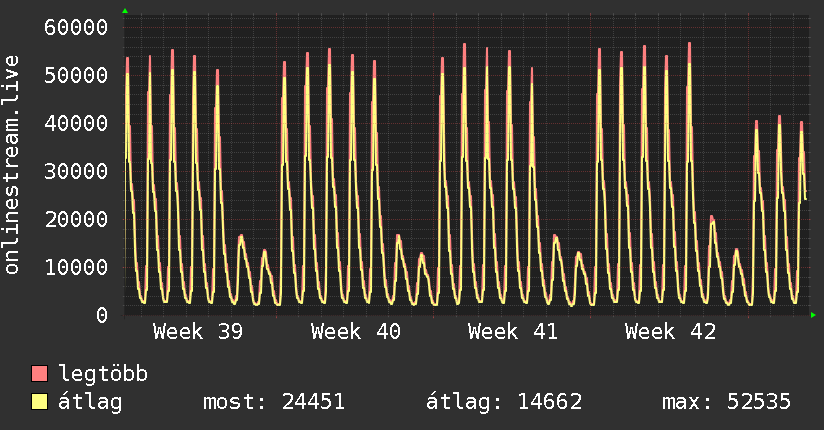Click the most: 24451 value
The height and width of the screenshot is (430, 824).
coord(274,402)
